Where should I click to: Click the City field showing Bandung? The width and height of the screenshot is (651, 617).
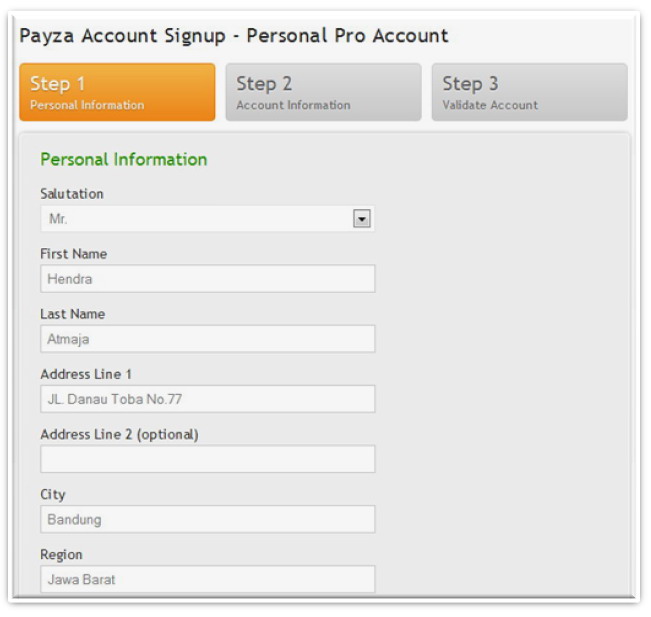pos(207,519)
